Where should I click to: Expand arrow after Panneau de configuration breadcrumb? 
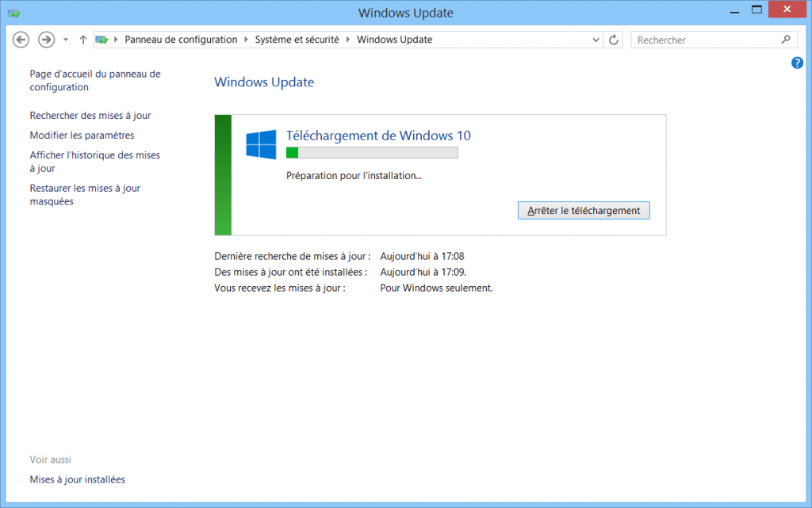(x=246, y=40)
